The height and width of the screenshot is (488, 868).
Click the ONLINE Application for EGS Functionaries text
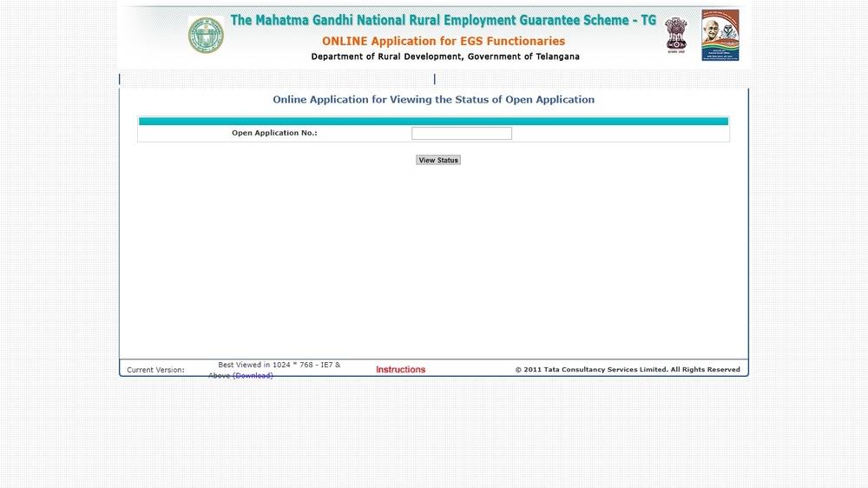[443, 41]
